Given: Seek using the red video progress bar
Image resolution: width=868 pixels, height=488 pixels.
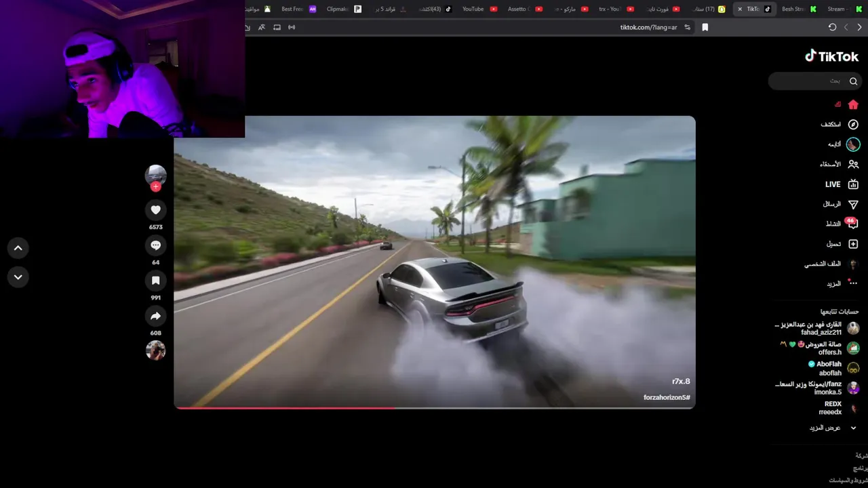Looking at the screenshot, I should pyautogui.click(x=435, y=407).
